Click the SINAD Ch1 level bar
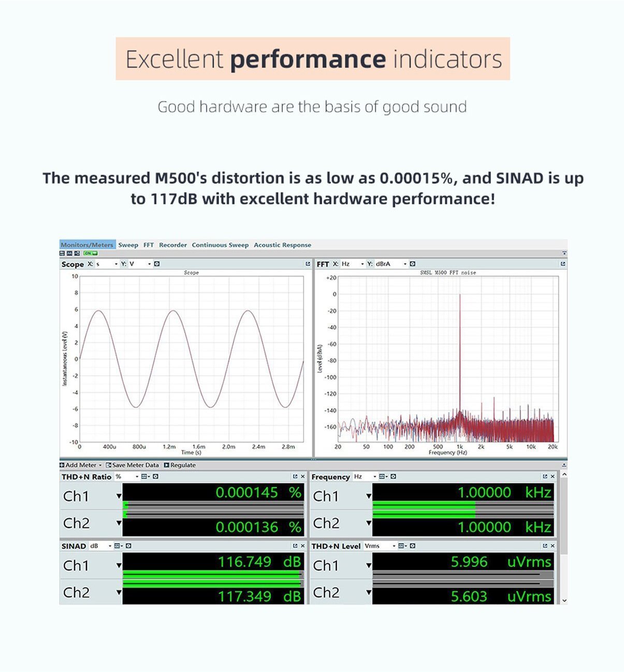Image resolution: width=624 pixels, height=672 pixels. point(212,574)
